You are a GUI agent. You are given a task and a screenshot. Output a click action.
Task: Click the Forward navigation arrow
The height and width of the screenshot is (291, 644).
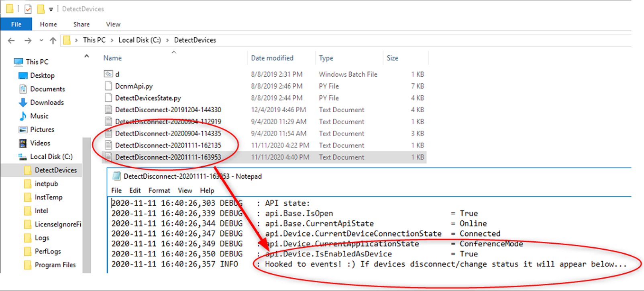click(x=28, y=40)
